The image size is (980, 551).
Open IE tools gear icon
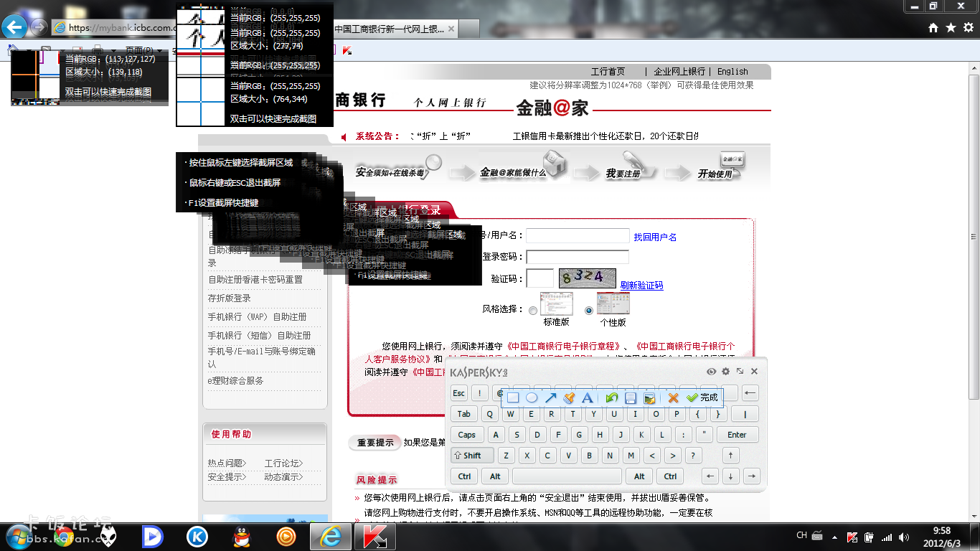pos(968,27)
